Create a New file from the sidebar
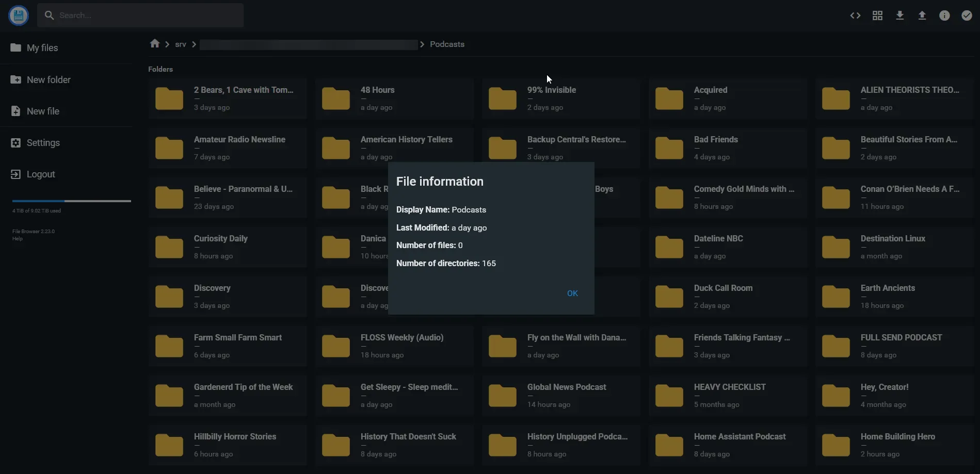 [x=66, y=111]
